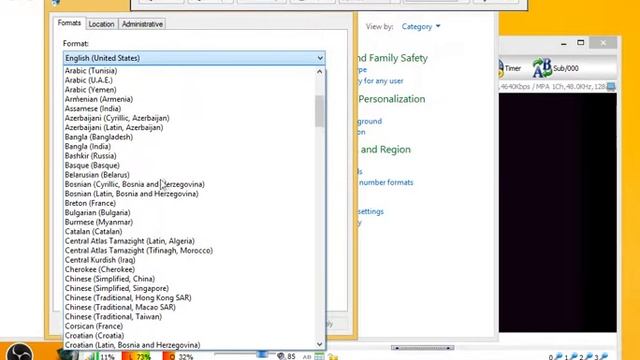Click the list's scroll down arrow
Screen dimensions: 640x360
(320, 344)
